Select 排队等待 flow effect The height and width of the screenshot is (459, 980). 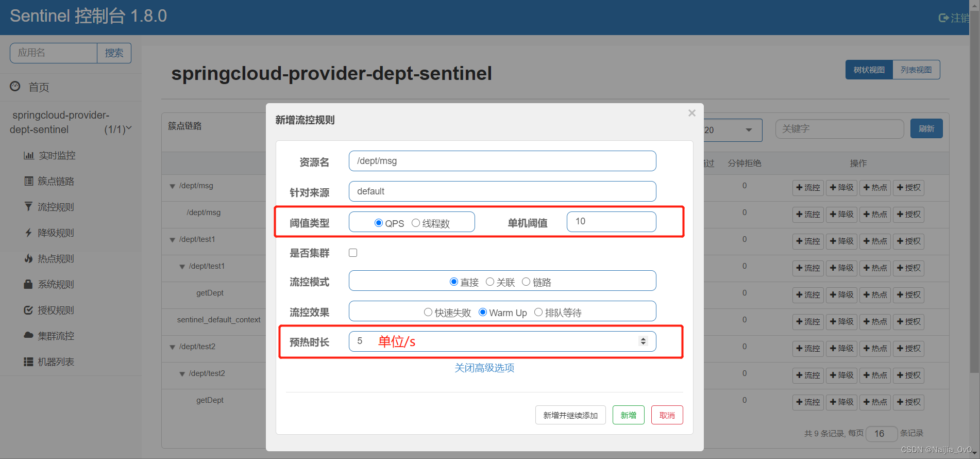538,312
